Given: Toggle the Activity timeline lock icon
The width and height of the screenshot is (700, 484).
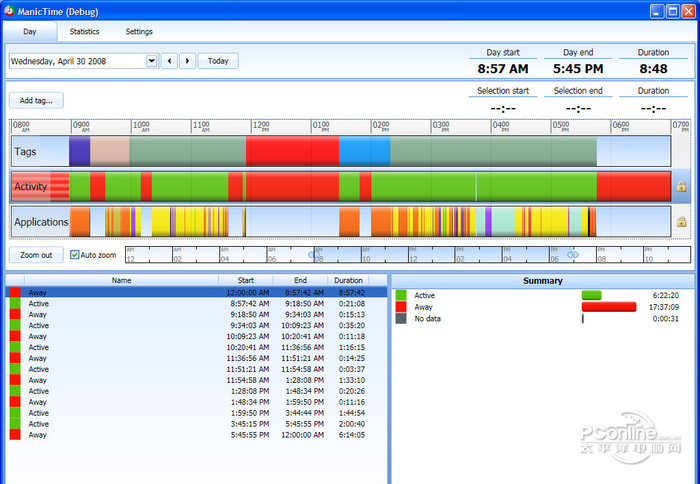Looking at the screenshot, I should click(x=681, y=186).
